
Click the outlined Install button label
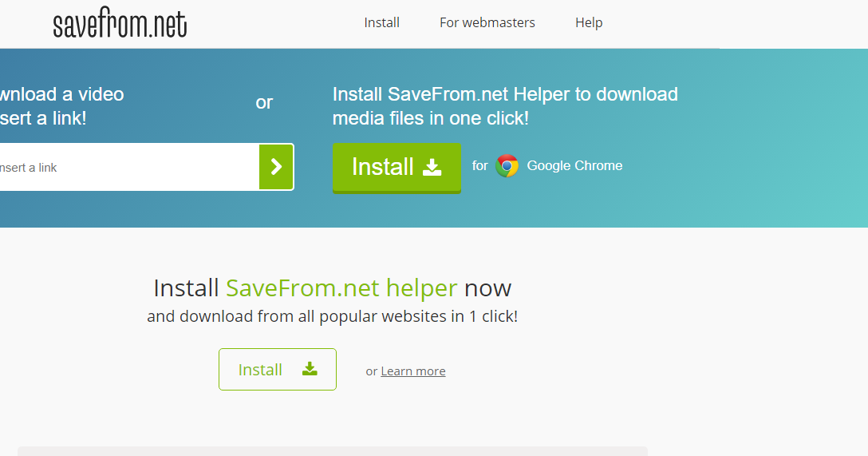[260, 370]
